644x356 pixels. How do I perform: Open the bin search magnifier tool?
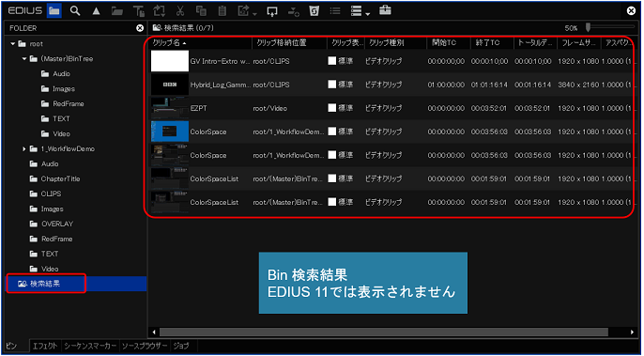click(75, 11)
